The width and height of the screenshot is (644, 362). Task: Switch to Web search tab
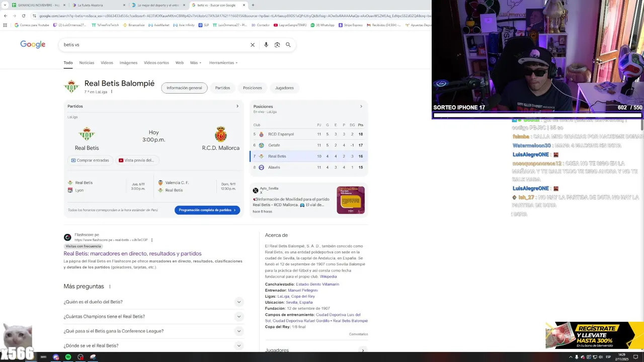(179, 63)
